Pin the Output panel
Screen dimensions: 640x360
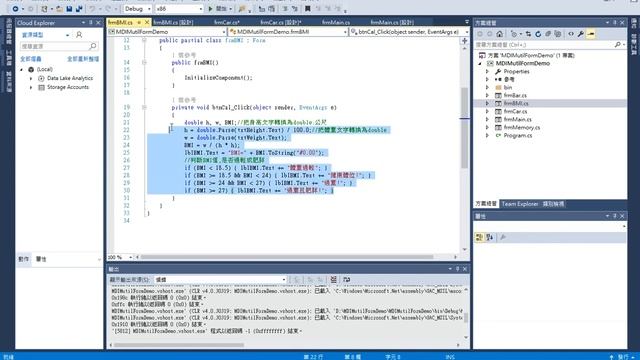(x=458, y=269)
